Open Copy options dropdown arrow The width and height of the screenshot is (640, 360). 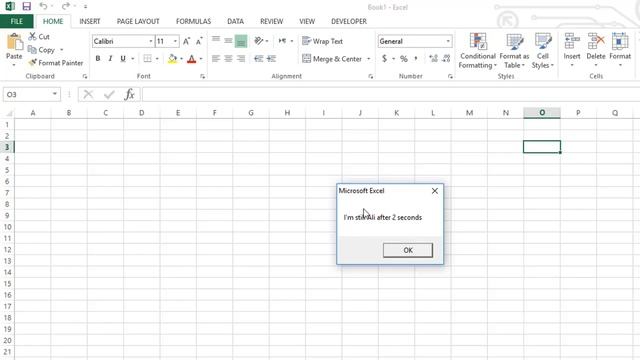tap(62, 50)
